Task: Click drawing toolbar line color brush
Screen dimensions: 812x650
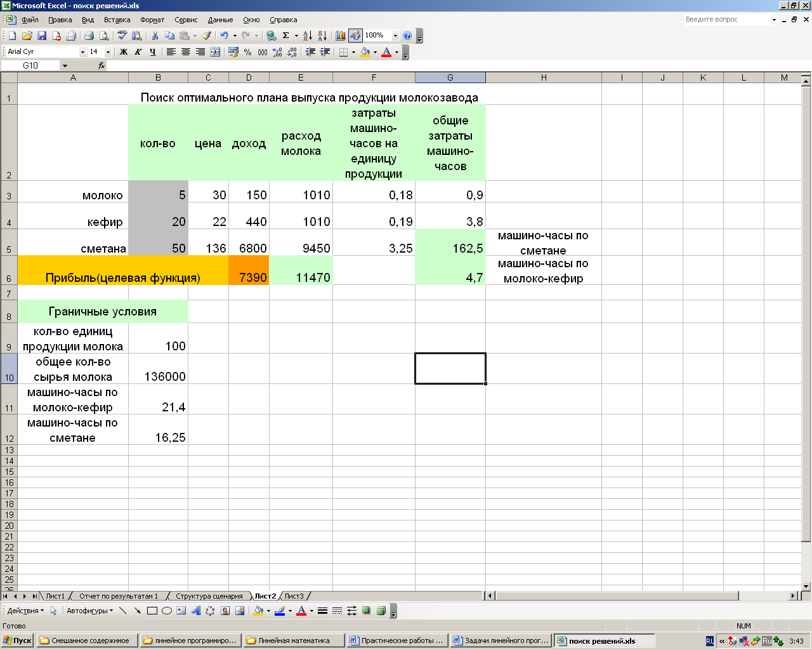Action: pyautogui.click(x=280, y=611)
